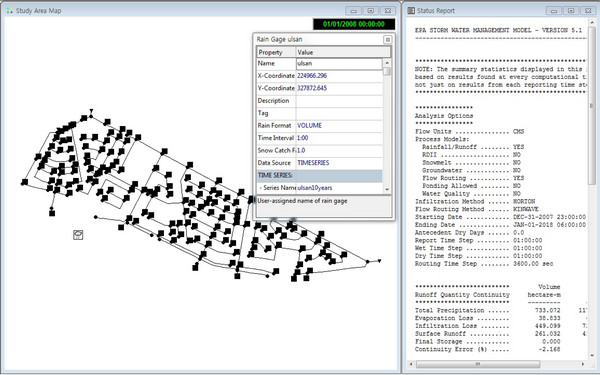The height and width of the screenshot is (375, 600).
Task: Click the Status Report horizontal scrollbar thumb
Action: click(478, 364)
